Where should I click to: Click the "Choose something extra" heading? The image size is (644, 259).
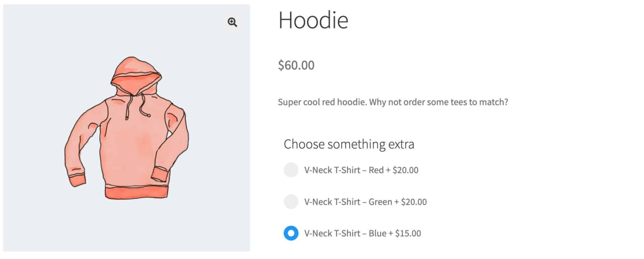349,144
